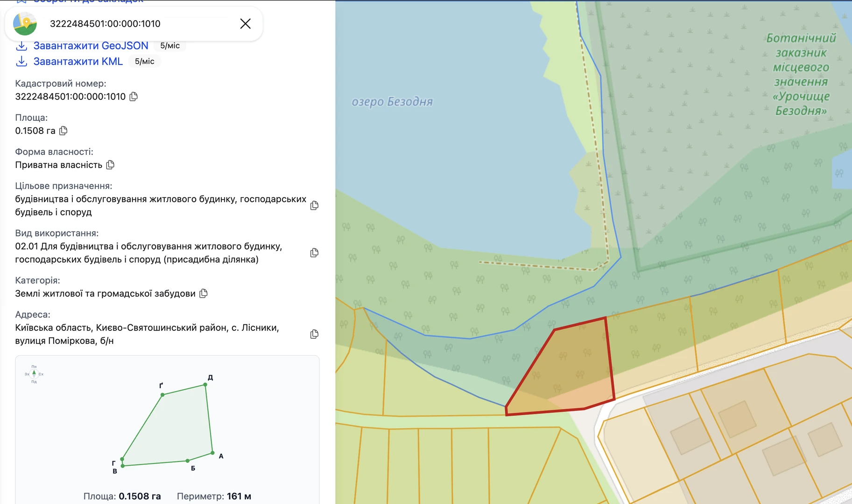Viewport: 852px width, 504px height.
Task: Open the Завантажити KML link
Action: pos(78,61)
